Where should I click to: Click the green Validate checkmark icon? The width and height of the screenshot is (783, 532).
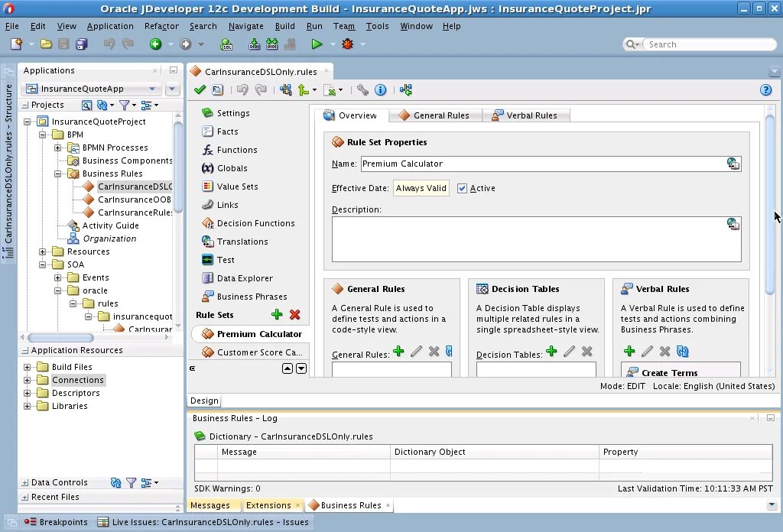coord(200,90)
